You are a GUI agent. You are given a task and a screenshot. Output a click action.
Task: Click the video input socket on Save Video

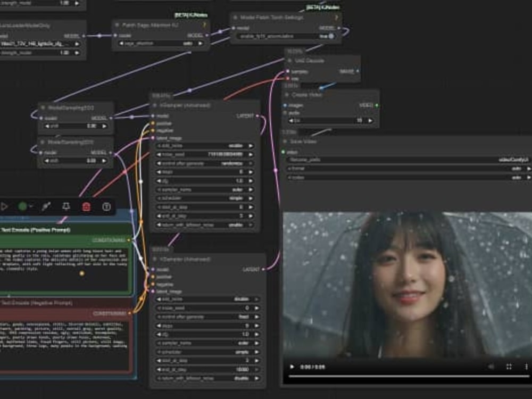pyautogui.click(x=284, y=152)
